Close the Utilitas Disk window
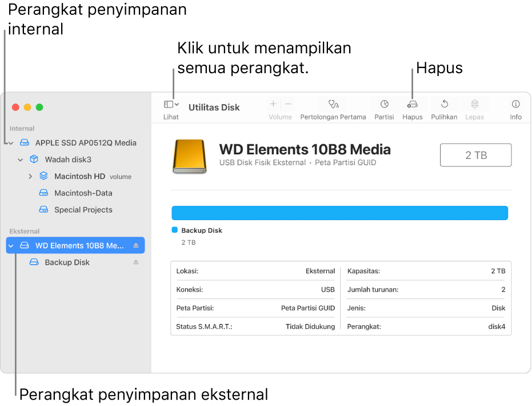 coord(15,108)
